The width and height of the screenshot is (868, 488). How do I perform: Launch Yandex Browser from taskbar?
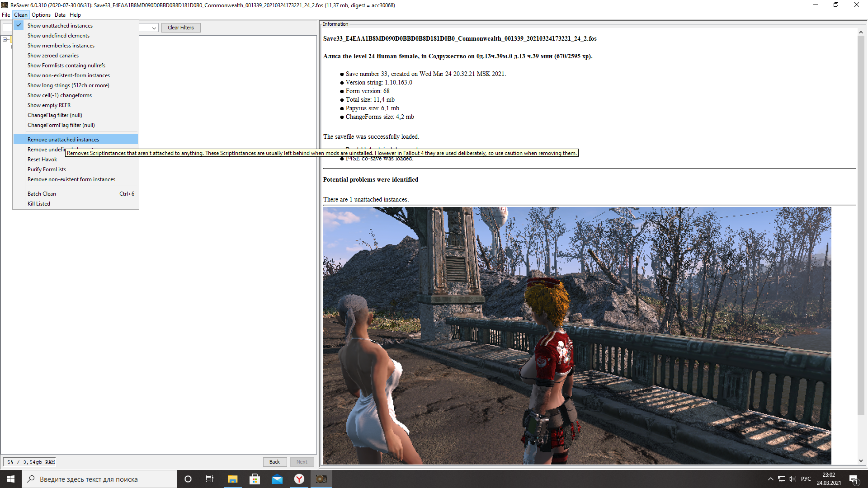[x=299, y=479]
